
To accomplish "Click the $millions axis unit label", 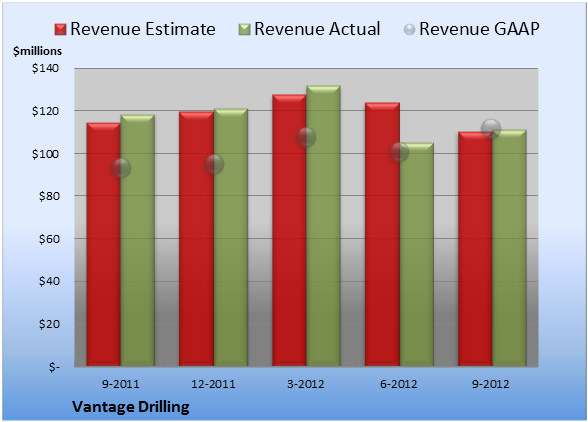I will tap(37, 51).
